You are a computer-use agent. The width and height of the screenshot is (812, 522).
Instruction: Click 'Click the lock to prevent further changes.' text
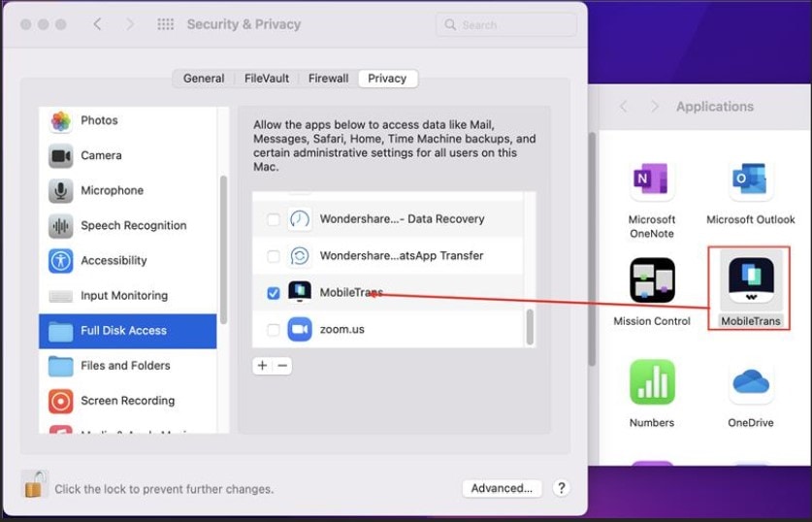tap(164, 489)
